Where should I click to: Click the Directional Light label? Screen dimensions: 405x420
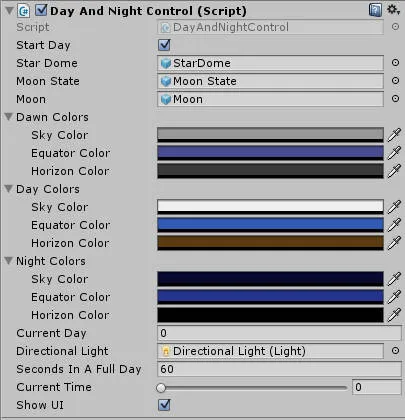[x=62, y=351]
